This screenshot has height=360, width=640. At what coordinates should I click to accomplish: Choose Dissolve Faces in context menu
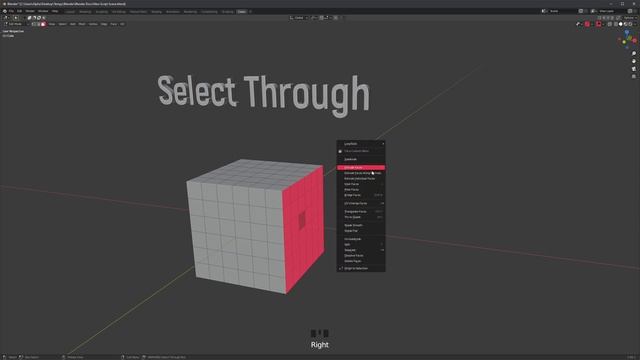[x=361, y=256]
